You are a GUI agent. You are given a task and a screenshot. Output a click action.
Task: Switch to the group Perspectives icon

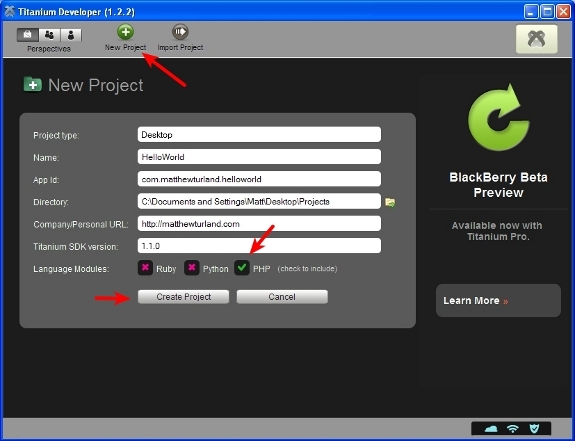pyautogui.click(x=49, y=35)
